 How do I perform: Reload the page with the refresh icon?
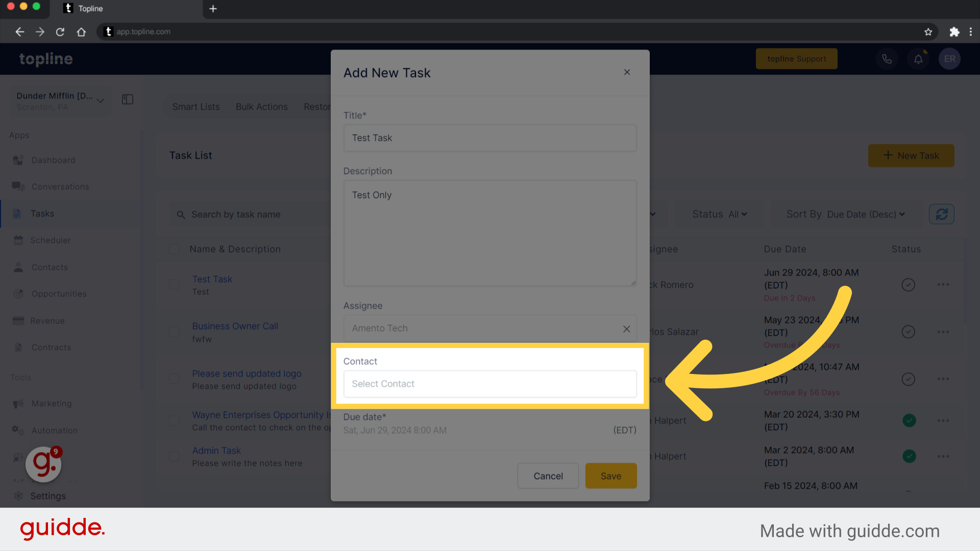coord(60,32)
